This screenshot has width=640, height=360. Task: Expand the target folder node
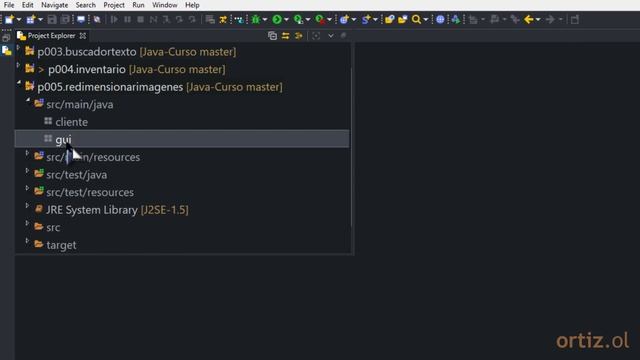click(27, 241)
